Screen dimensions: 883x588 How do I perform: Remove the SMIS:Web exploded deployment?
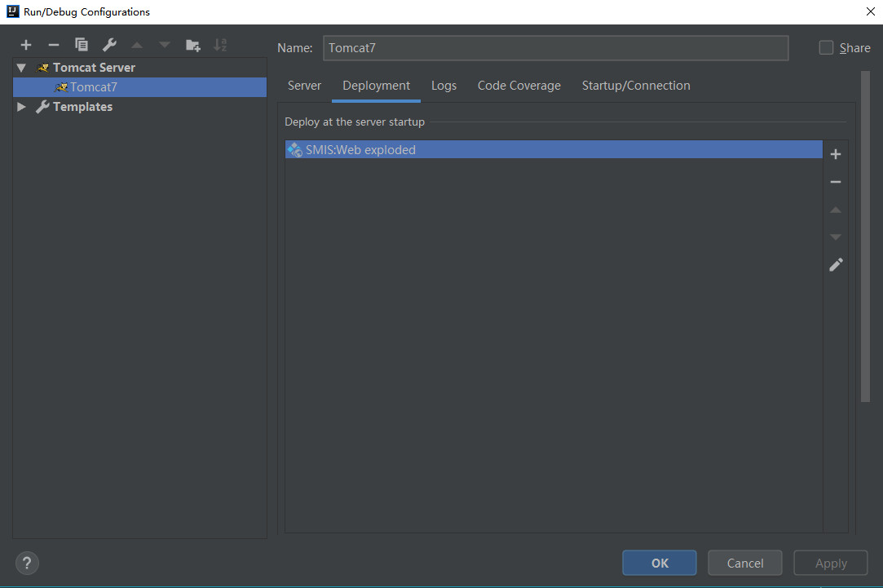click(x=836, y=182)
